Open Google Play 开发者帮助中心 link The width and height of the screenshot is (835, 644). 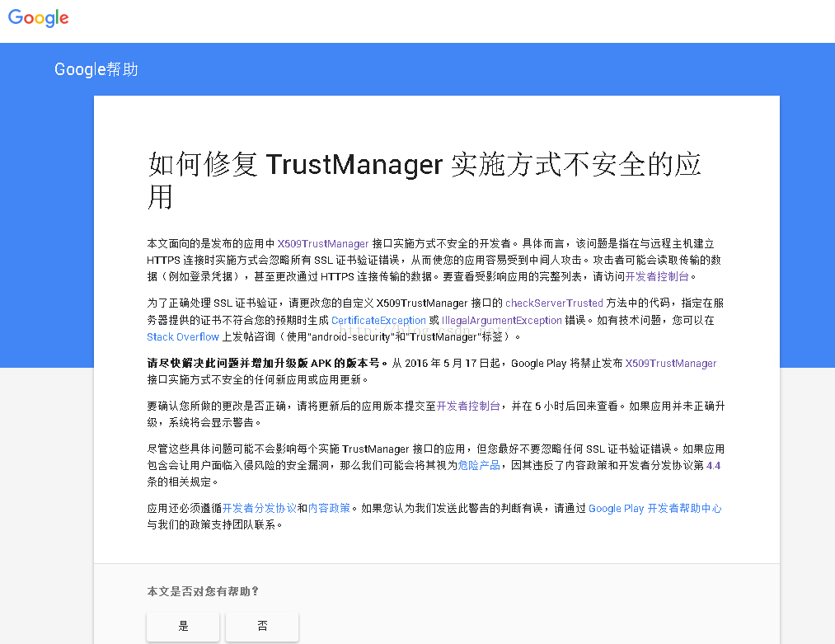point(654,508)
